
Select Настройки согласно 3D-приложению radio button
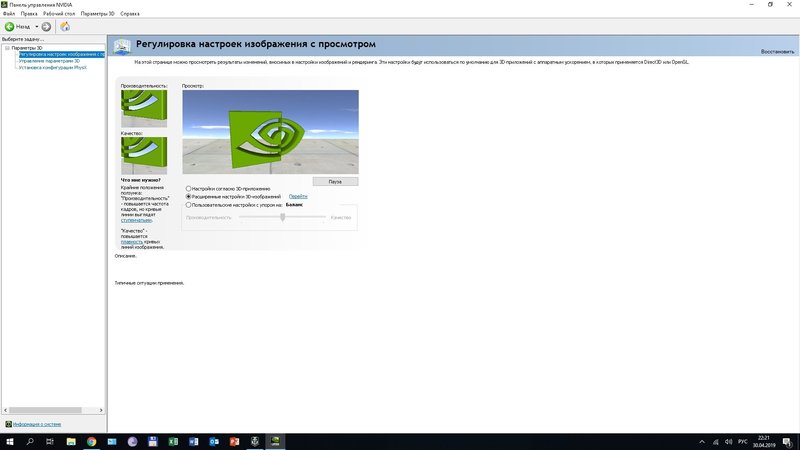(x=188, y=189)
